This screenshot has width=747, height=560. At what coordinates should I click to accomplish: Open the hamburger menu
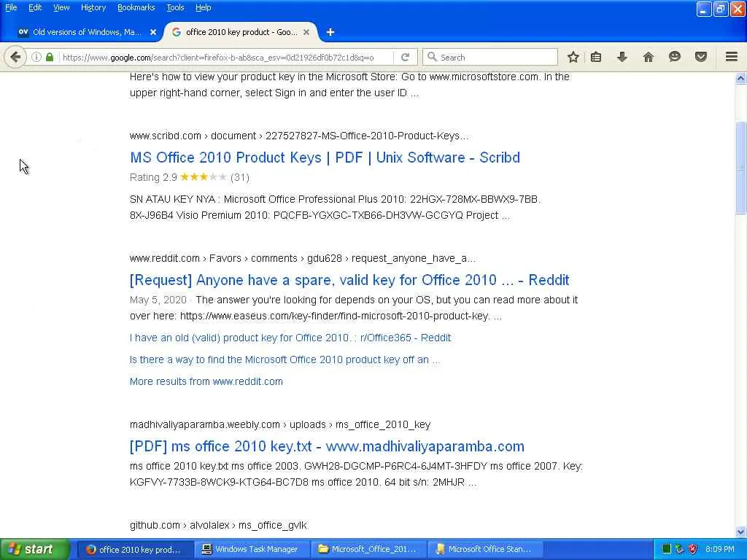click(732, 57)
